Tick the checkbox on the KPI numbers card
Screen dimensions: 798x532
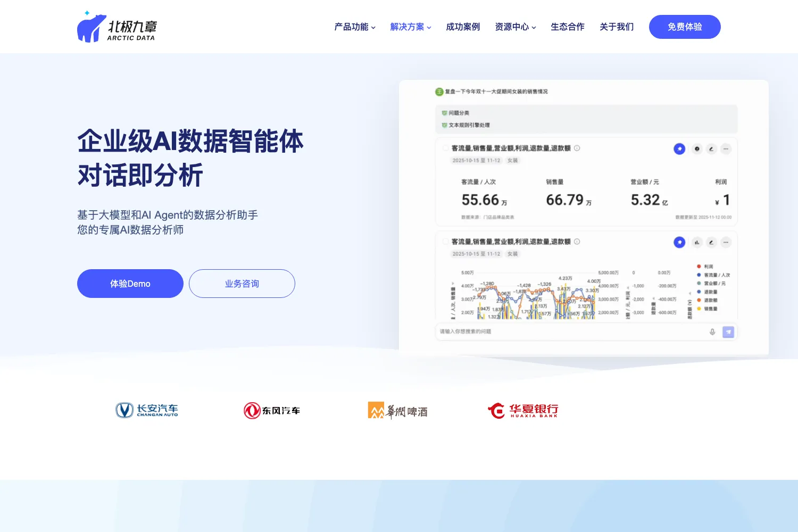click(446, 148)
